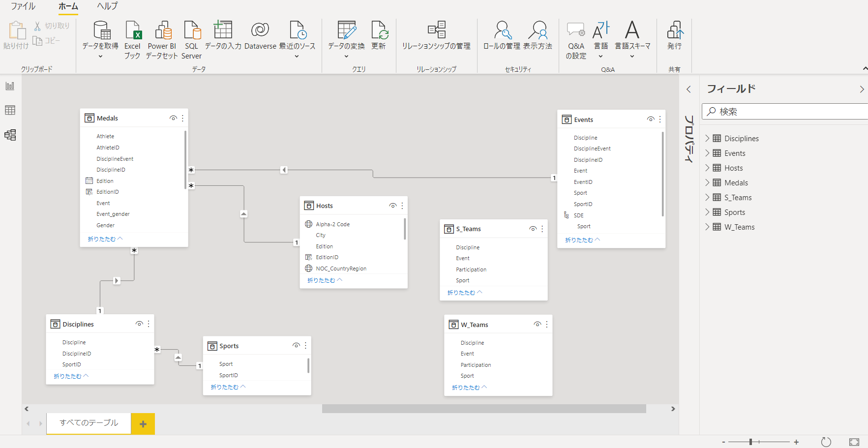This screenshot has width=868, height=448.
Task: Expand Events in the Fields pane
Action: pyautogui.click(x=708, y=153)
